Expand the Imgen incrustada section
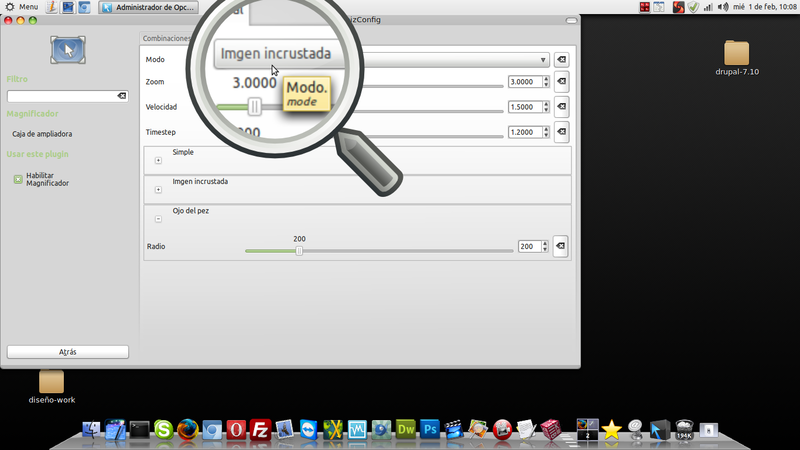Image resolution: width=800 pixels, height=450 pixels. [x=158, y=189]
